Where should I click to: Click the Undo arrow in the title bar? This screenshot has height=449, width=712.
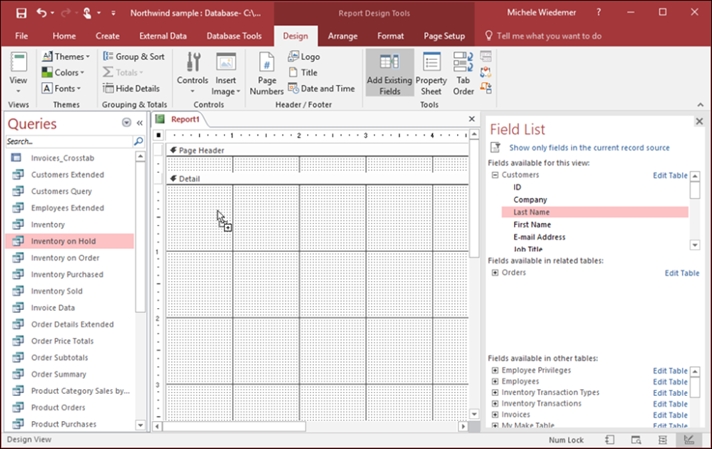tap(41, 13)
